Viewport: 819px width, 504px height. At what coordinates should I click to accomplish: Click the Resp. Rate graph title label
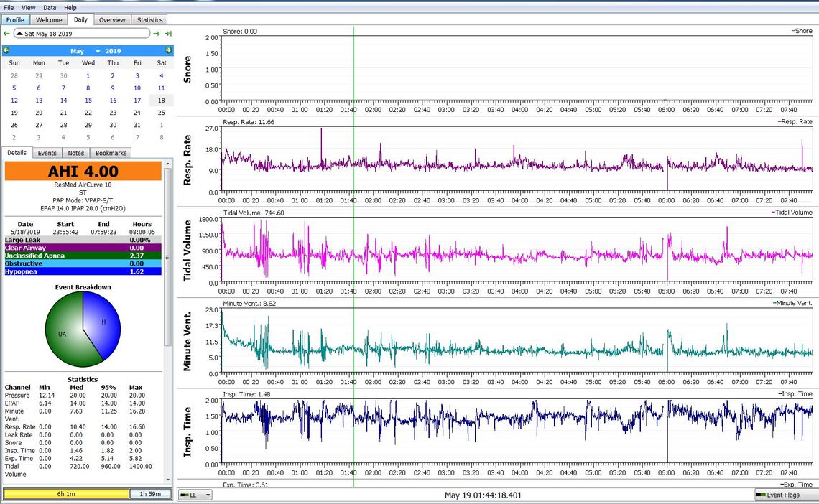pos(187,160)
